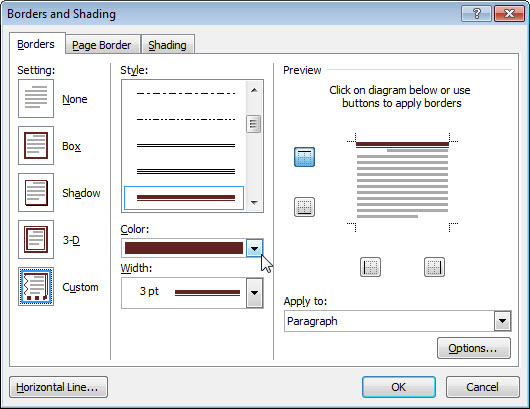Click the Style list scroll down arrow
Viewport: 530px width, 409px height.
pos(254,203)
